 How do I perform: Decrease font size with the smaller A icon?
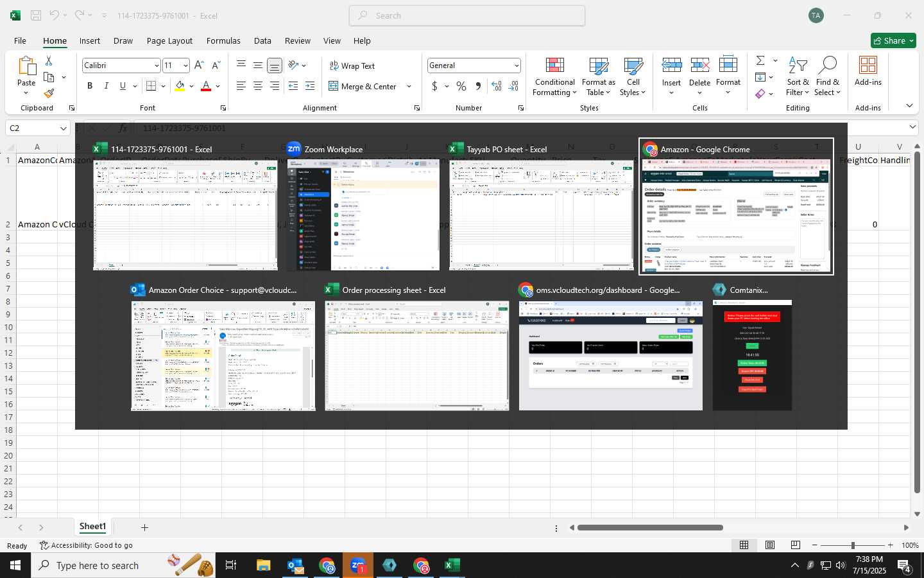coord(216,66)
